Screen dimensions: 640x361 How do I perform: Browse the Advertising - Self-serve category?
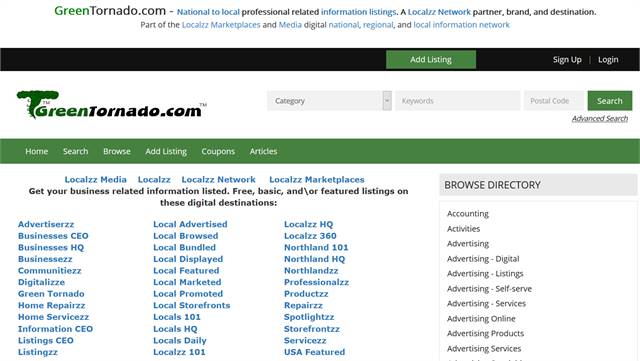point(489,289)
